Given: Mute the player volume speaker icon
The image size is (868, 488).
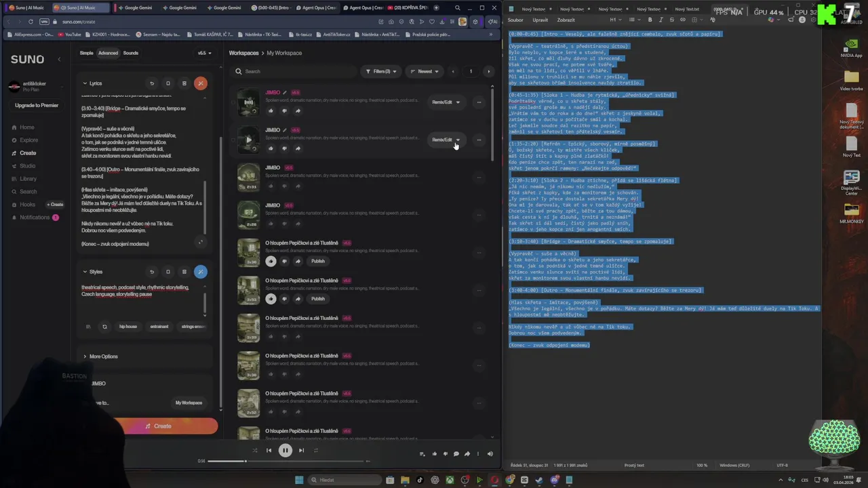Looking at the screenshot, I should coord(490,454).
